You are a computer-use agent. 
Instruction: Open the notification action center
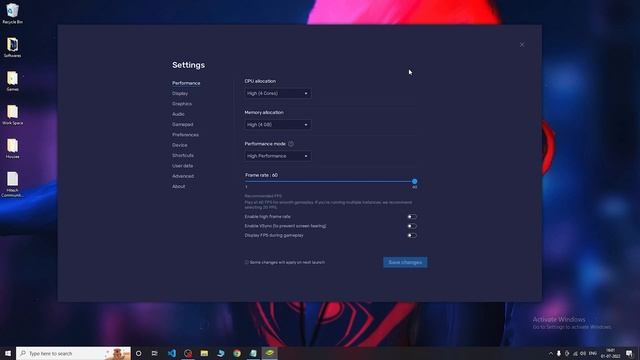[x=629, y=353]
